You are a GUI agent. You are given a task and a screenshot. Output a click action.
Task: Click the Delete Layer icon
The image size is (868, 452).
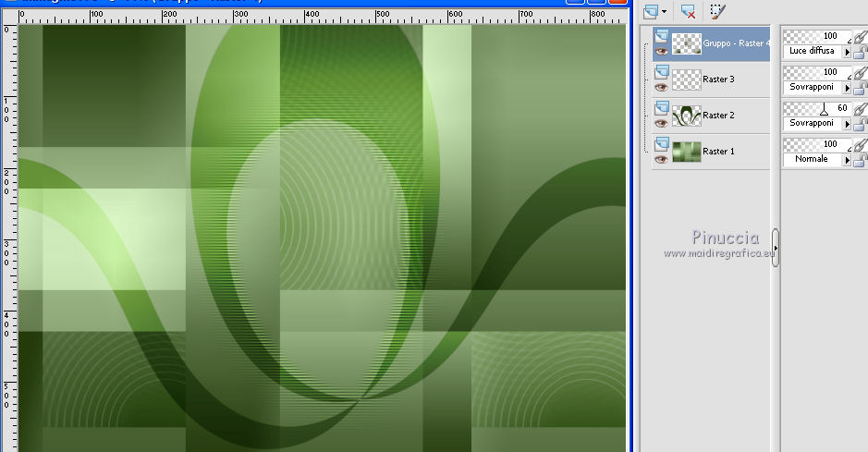point(688,11)
